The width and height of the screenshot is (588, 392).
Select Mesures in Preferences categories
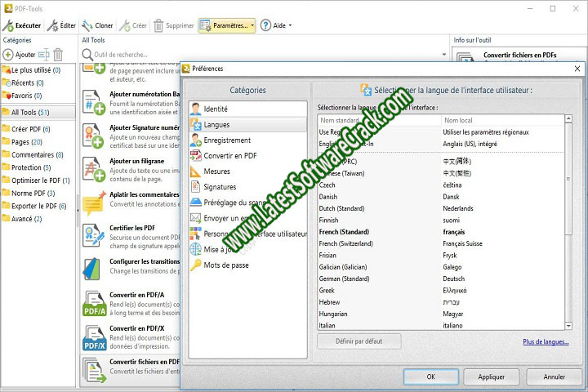[247, 171]
